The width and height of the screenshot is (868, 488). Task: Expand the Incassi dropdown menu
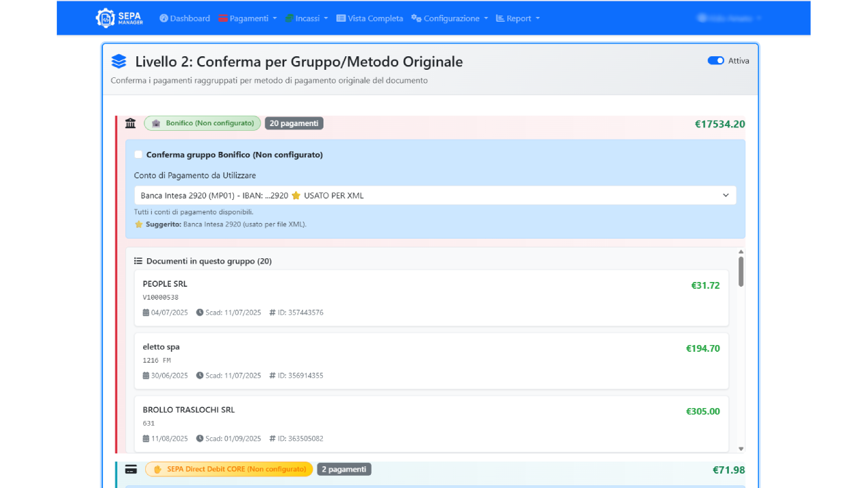click(307, 18)
